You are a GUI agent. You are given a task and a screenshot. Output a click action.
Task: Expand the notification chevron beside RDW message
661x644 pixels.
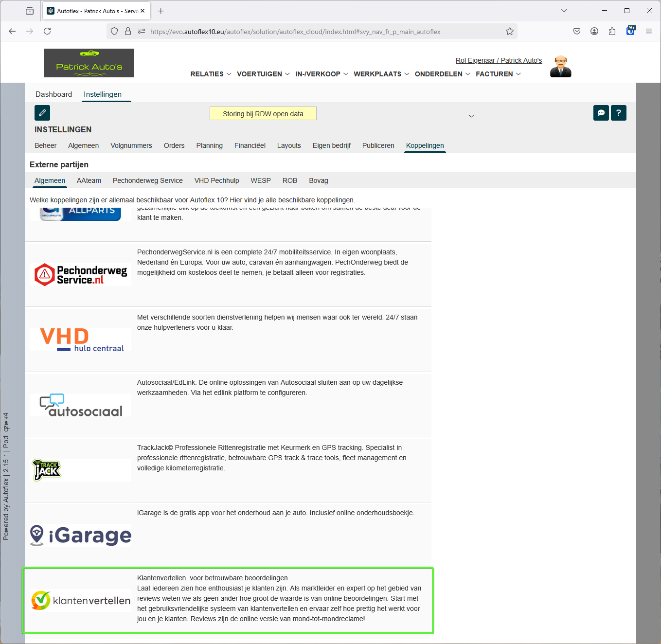[x=471, y=116]
